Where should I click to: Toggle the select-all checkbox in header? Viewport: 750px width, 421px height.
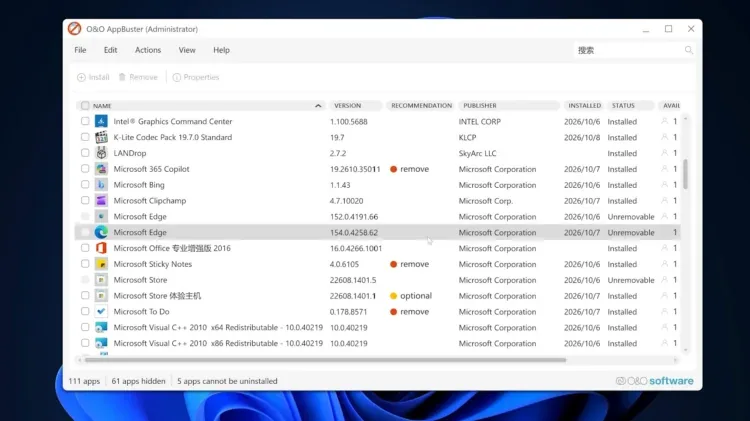85,105
